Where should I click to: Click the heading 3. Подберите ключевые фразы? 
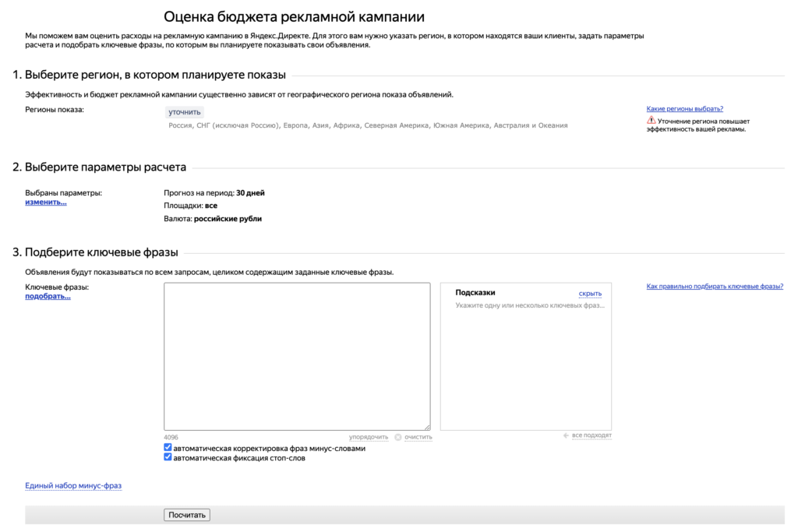click(x=95, y=252)
